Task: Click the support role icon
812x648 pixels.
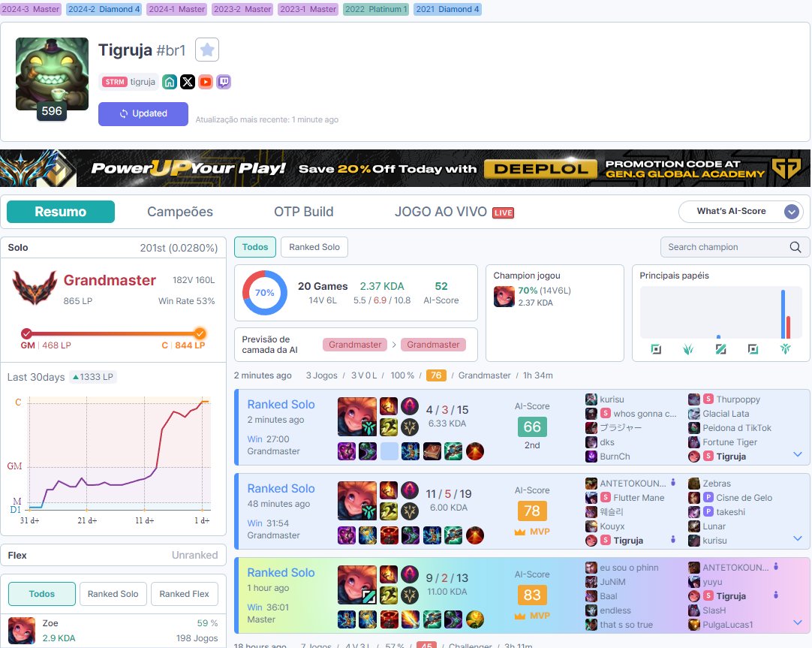Action: pos(785,349)
